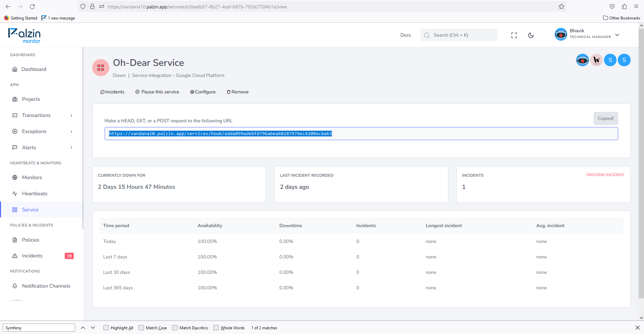The width and height of the screenshot is (644, 334).
Task: Click the W team member avatar
Action: click(x=596, y=60)
